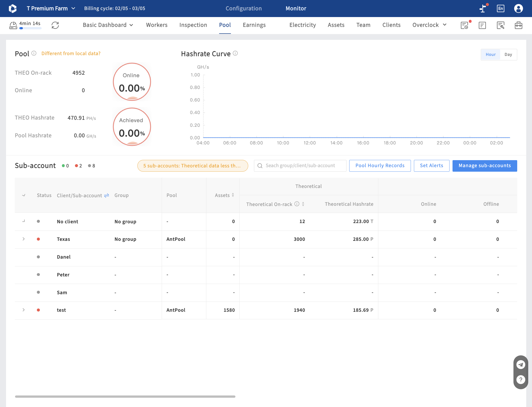Click the 5 sub-accounts warning banner
Image resolution: width=532 pixels, height=407 pixels.
(x=193, y=166)
